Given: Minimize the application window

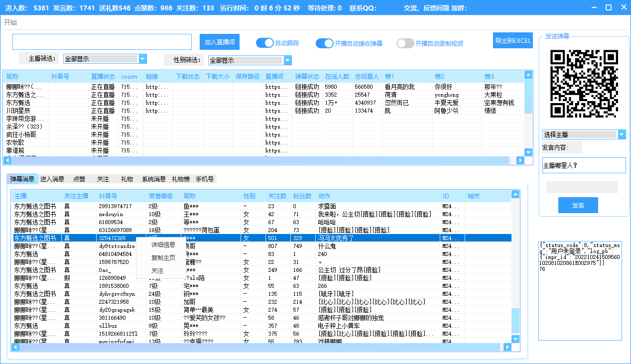Looking at the screenshot, I should pos(594,7).
